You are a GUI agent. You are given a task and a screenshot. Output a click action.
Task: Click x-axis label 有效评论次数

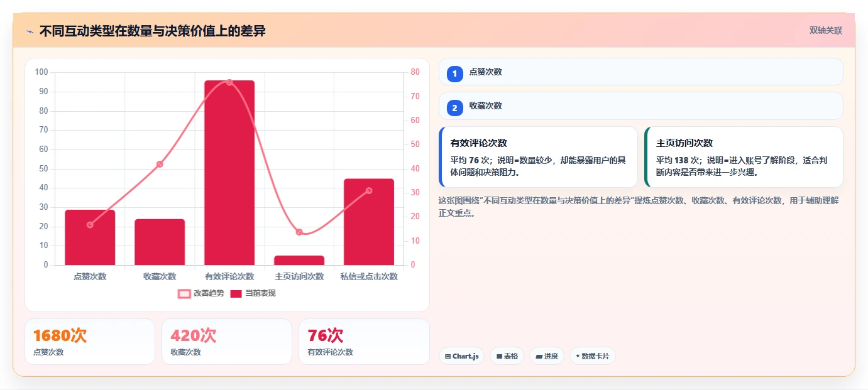229,276
